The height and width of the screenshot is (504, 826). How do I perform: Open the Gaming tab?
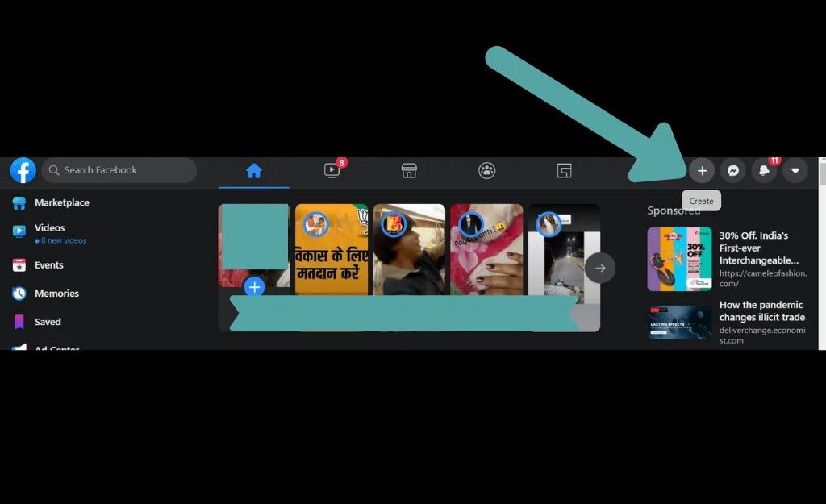[x=564, y=171]
